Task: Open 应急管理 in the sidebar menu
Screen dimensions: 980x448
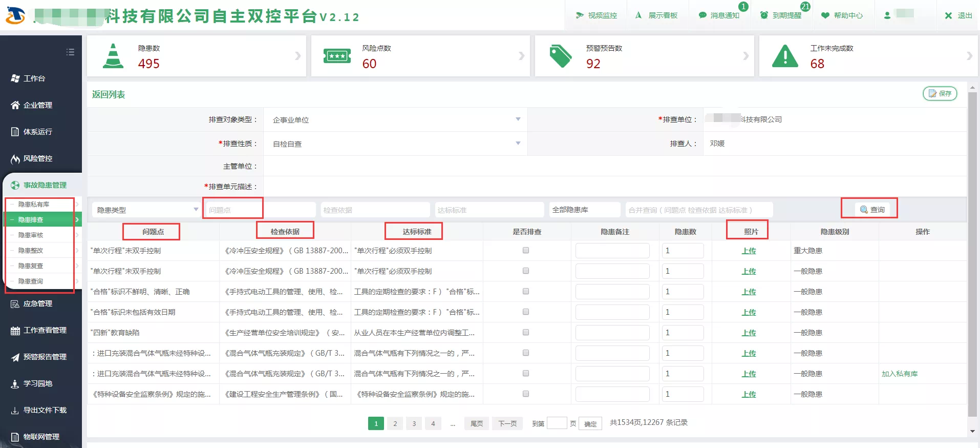Action: click(38, 303)
